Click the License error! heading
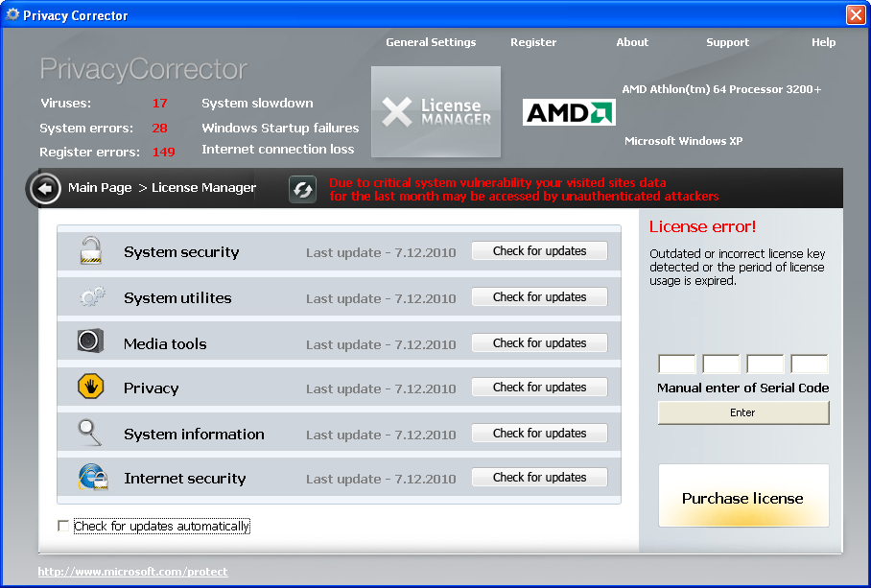The height and width of the screenshot is (588, 871). 703,226
